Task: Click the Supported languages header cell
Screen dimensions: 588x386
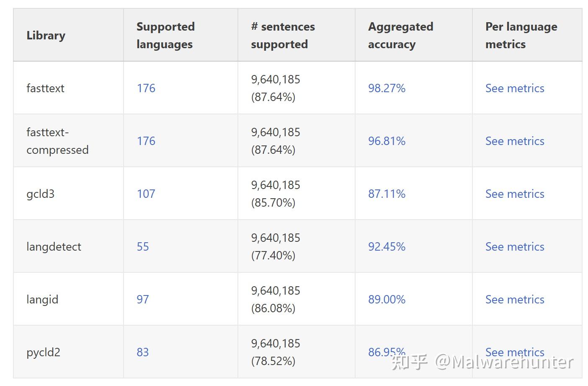Action: coord(165,35)
